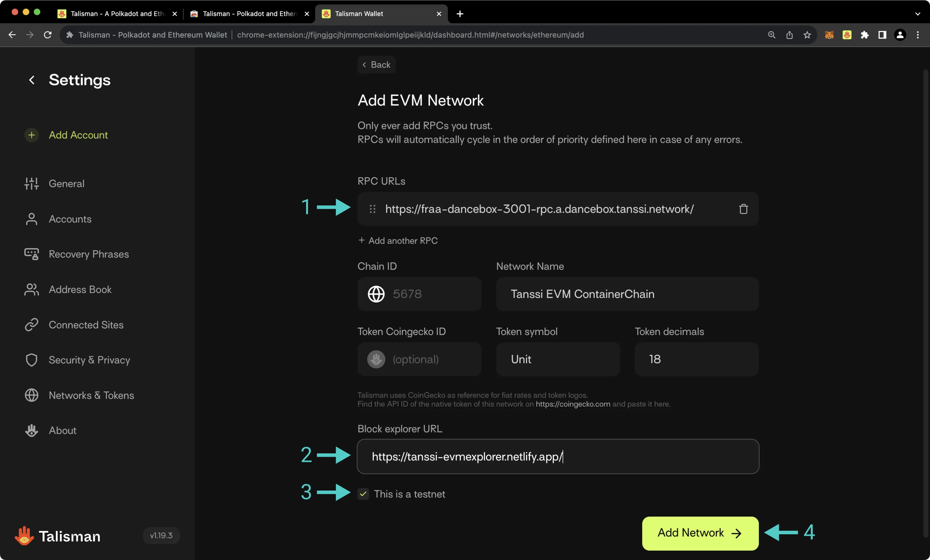Click the Chain ID field
Image resolution: width=930 pixels, height=560 pixels.
click(419, 294)
